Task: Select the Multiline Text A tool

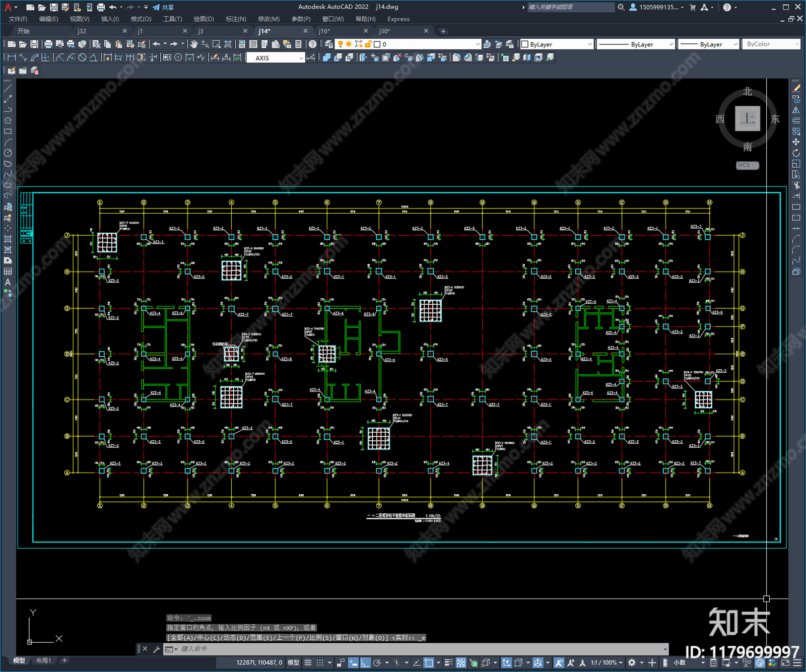Action: tap(8, 283)
